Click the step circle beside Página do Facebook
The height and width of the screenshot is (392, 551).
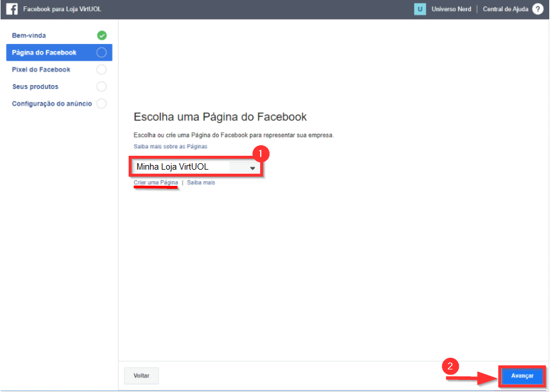click(102, 53)
